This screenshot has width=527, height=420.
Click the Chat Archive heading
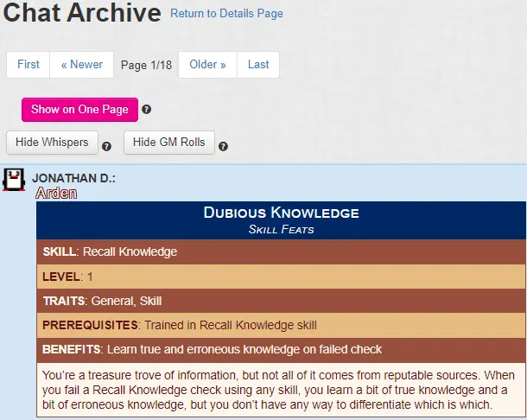82,13
